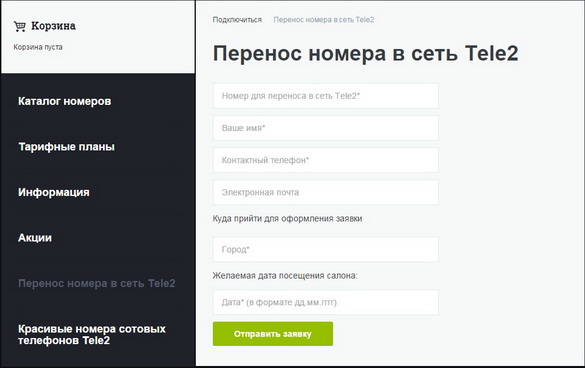This screenshot has width=585, height=368.
Task: Select the label 'Куда прийти для оформления заявки'
Action: coord(287,219)
